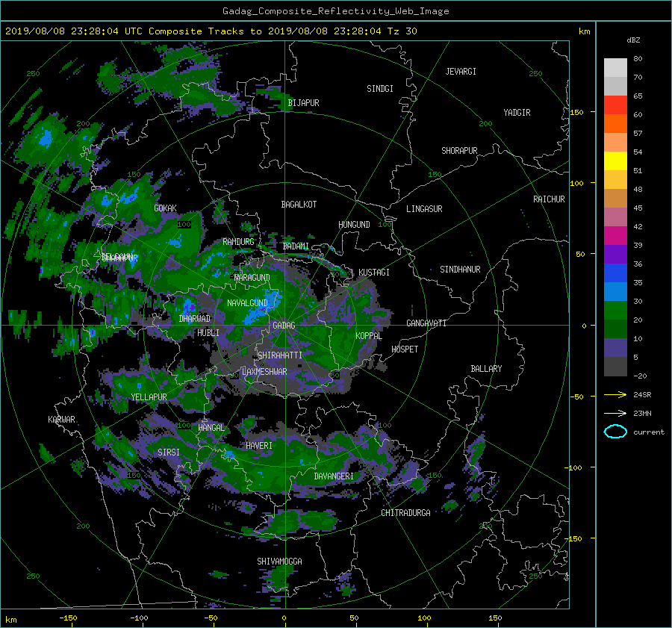Click the LINGASUR city label

coord(424,209)
